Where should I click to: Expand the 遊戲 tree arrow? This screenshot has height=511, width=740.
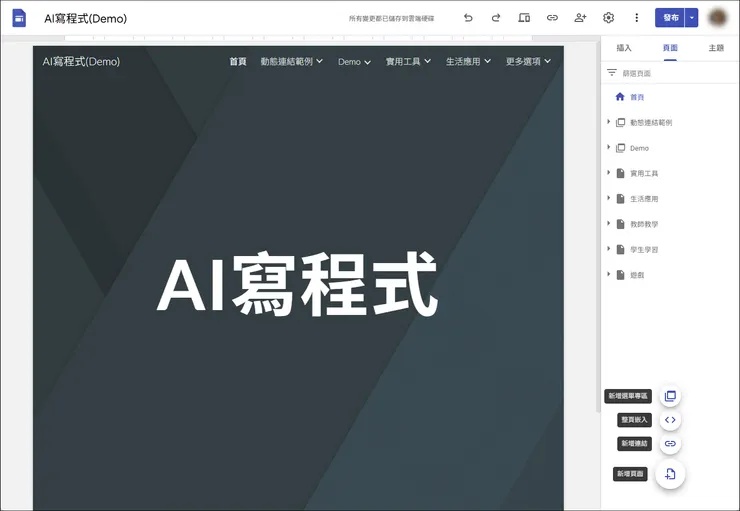point(608,275)
